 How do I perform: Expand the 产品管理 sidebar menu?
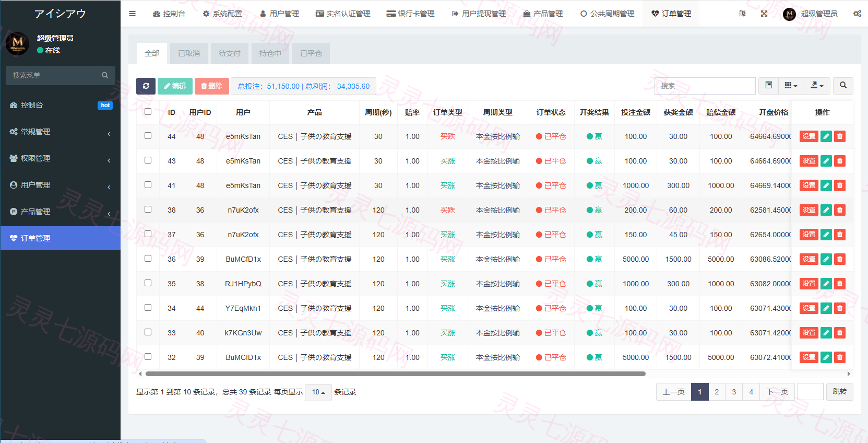[x=60, y=212]
